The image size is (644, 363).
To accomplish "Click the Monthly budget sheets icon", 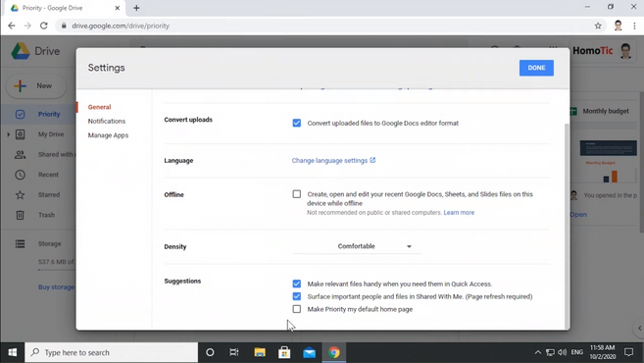I will (573, 111).
